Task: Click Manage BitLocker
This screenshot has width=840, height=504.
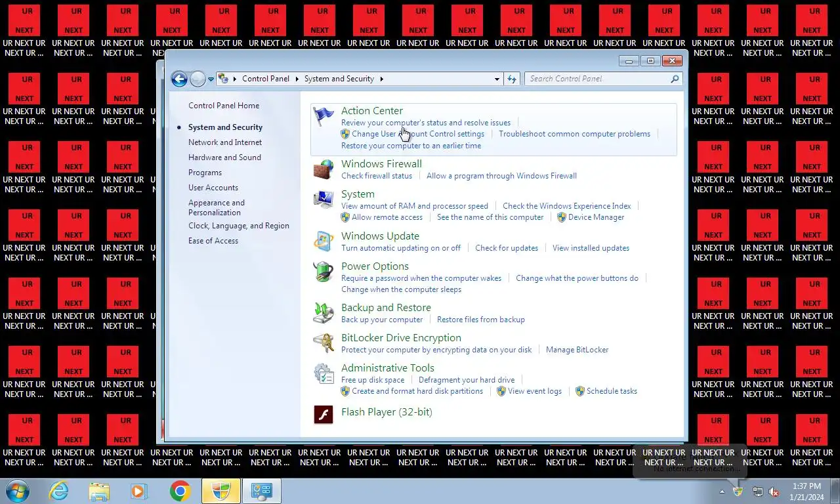Action: [x=577, y=350]
